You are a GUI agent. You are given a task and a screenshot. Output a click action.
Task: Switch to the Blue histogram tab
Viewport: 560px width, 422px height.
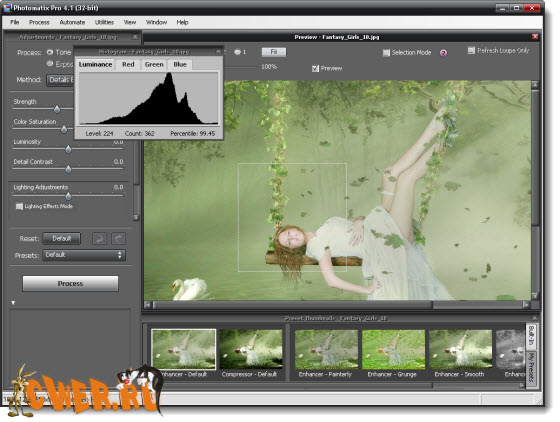[x=180, y=65]
